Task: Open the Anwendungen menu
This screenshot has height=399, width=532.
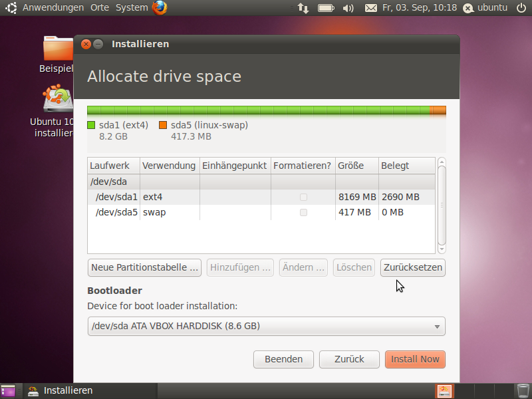Action: point(53,8)
